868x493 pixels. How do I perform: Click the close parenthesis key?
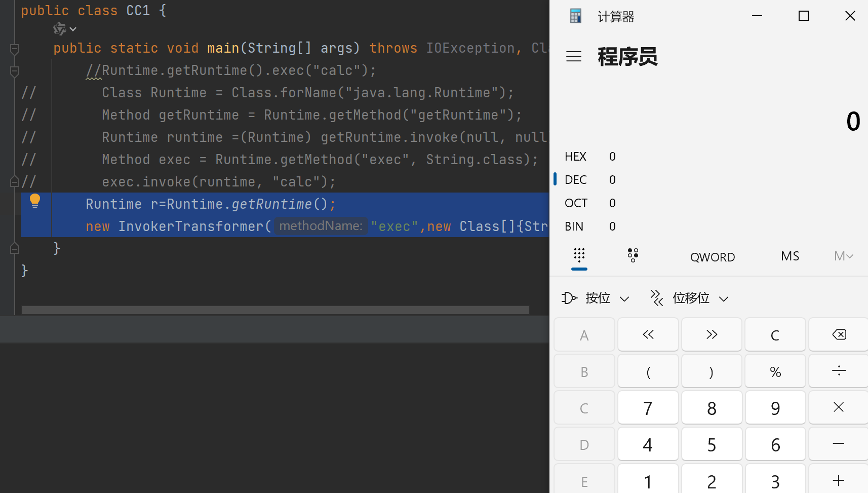(712, 371)
